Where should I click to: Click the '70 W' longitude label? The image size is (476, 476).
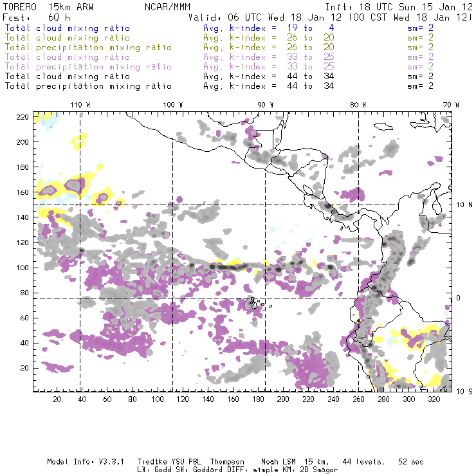451,105
